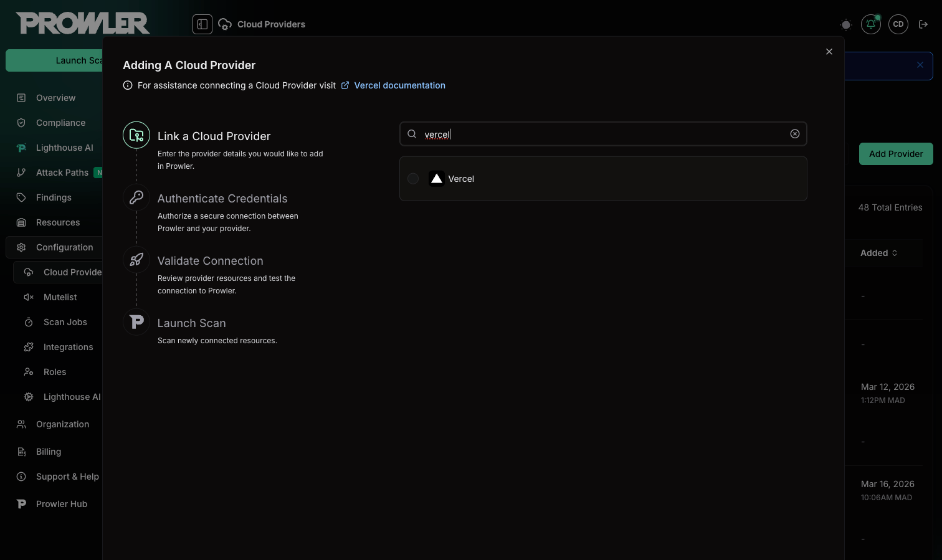
Task: Click the Integrations puzzle icon
Action: 29,347
